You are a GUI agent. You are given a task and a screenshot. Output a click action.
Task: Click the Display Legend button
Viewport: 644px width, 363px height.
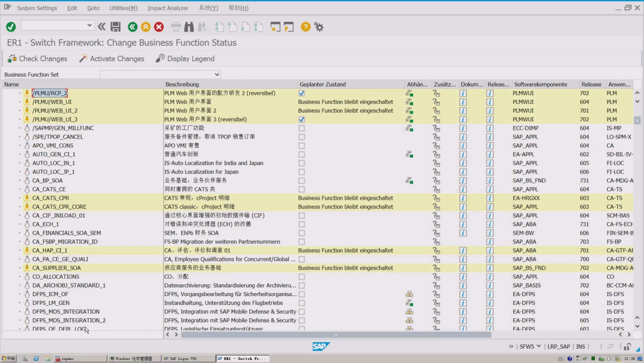[185, 59]
